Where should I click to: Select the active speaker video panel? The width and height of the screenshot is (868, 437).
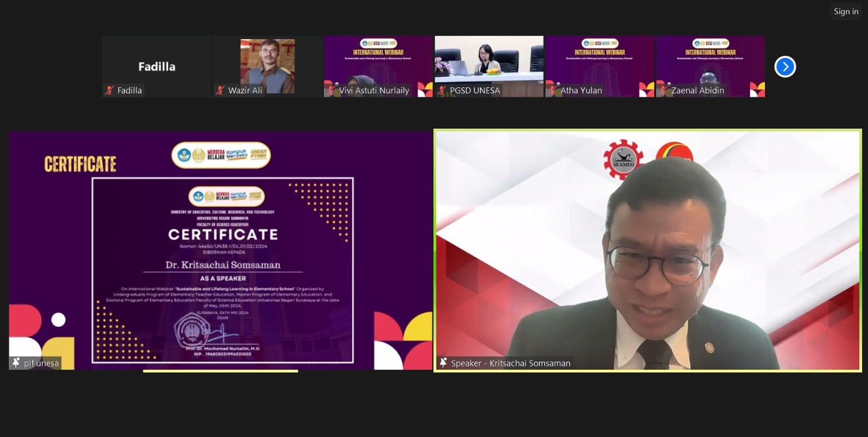(648, 250)
